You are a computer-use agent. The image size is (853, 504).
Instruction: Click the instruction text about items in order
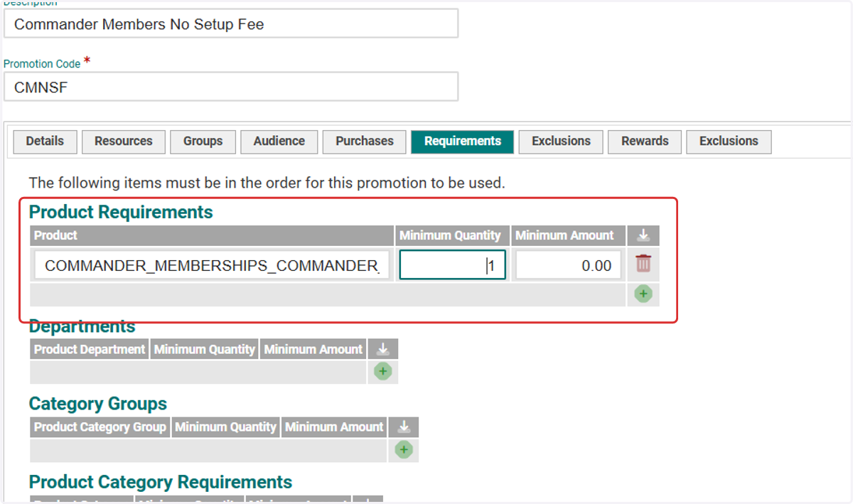(x=267, y=183)
